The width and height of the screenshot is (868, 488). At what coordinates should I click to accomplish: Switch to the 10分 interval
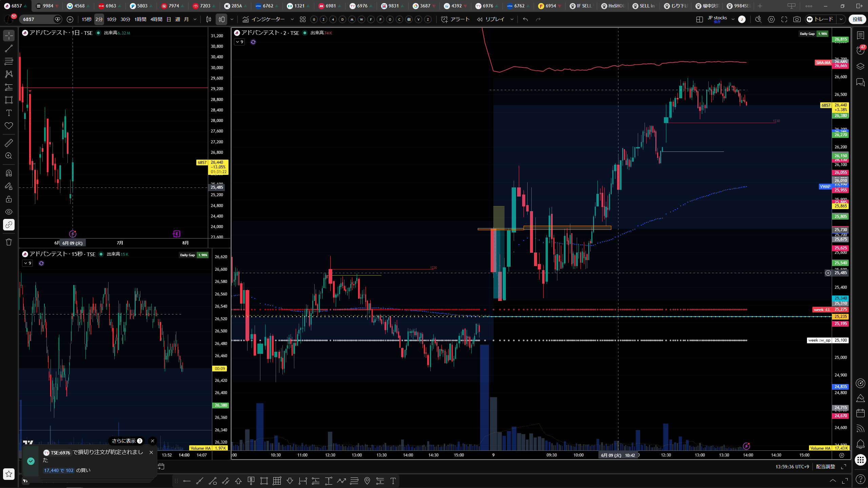(x=112, y=19)
